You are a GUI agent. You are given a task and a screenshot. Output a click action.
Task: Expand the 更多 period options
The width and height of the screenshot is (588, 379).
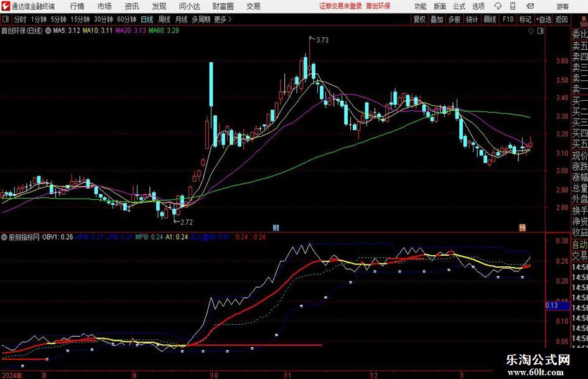[x=223, y=19]
